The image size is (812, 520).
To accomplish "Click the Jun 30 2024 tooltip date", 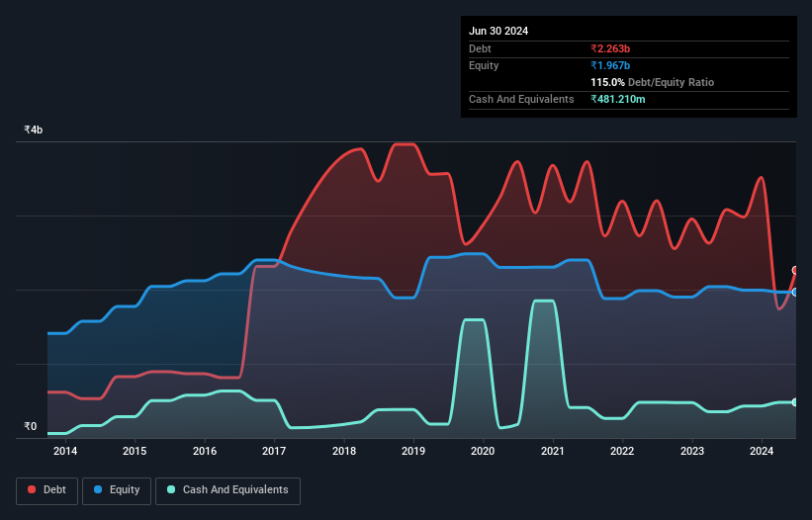I will click(x=498, y=31).
